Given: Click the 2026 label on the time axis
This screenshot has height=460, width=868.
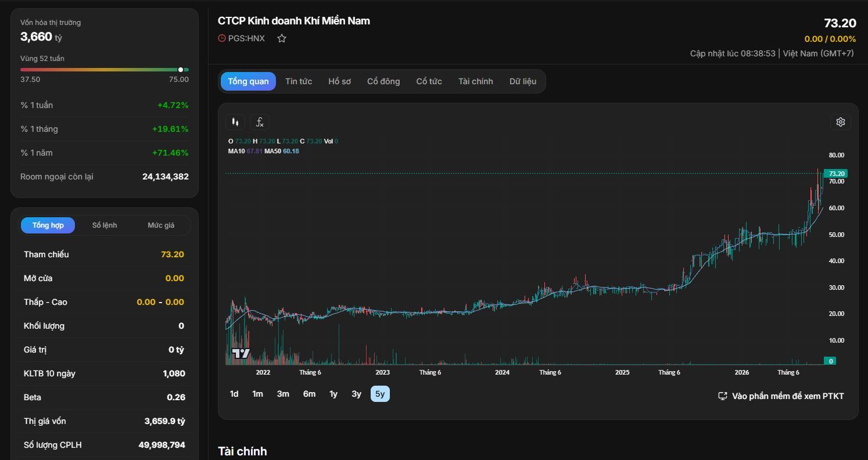Looking at the screenshot, I should pos(742,372).
